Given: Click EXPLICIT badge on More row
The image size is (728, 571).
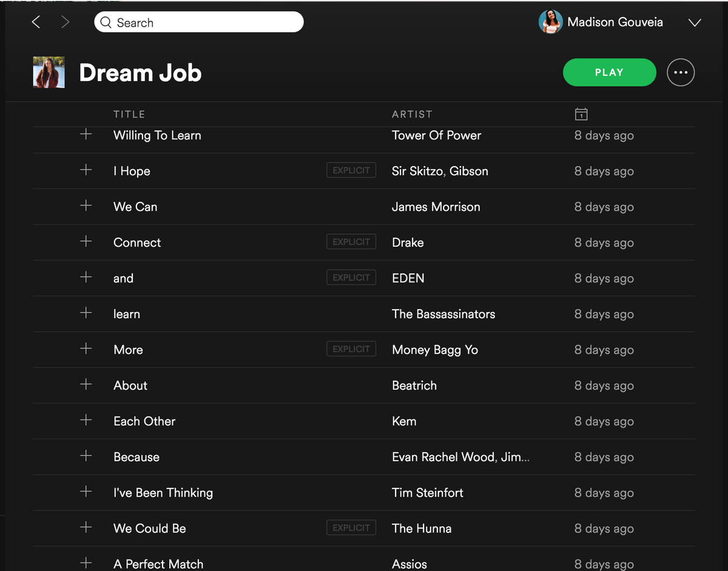Looking at the screenshot, I should pyautogui.click(x=351, y=349).
